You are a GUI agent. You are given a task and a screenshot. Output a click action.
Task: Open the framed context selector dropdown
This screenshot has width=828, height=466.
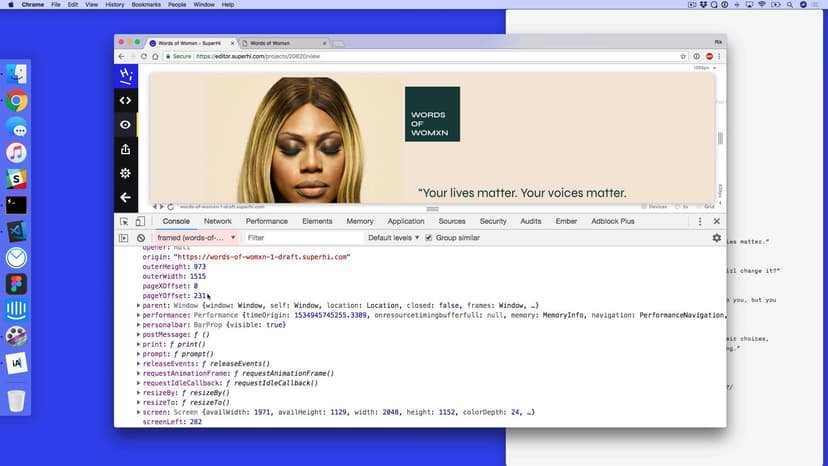coord(196,238)
